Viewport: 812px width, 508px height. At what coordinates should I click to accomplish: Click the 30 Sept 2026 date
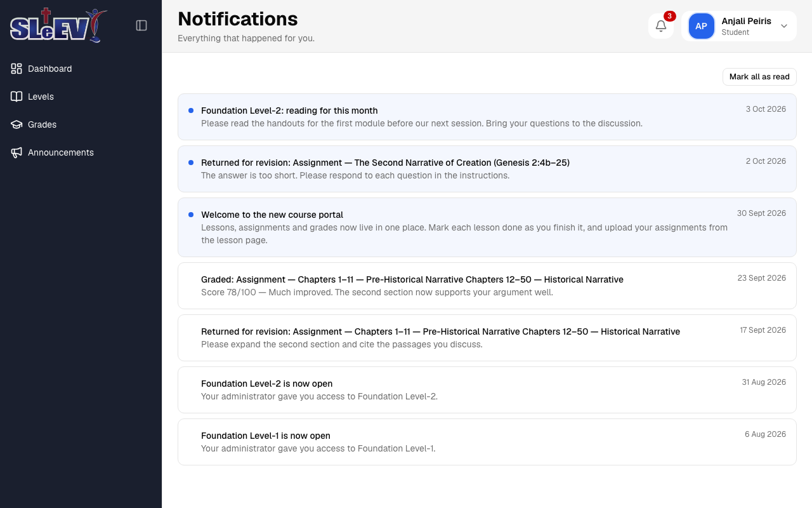(761, 213)
